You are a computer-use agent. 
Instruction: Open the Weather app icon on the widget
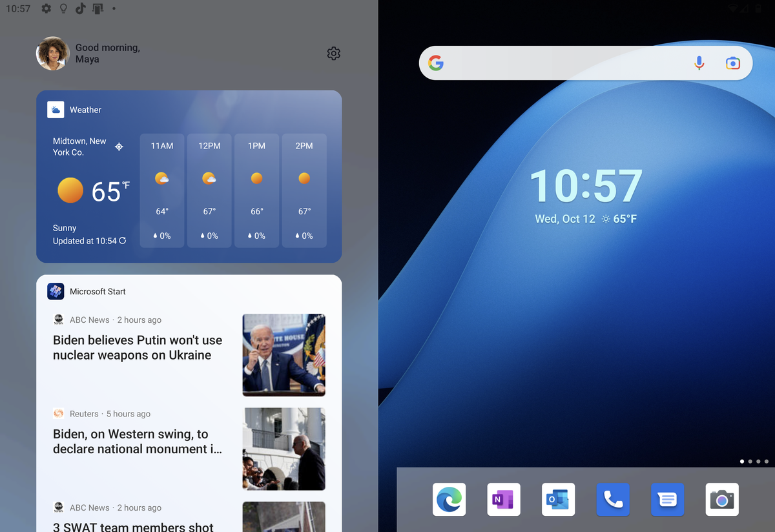coord(56,109)
